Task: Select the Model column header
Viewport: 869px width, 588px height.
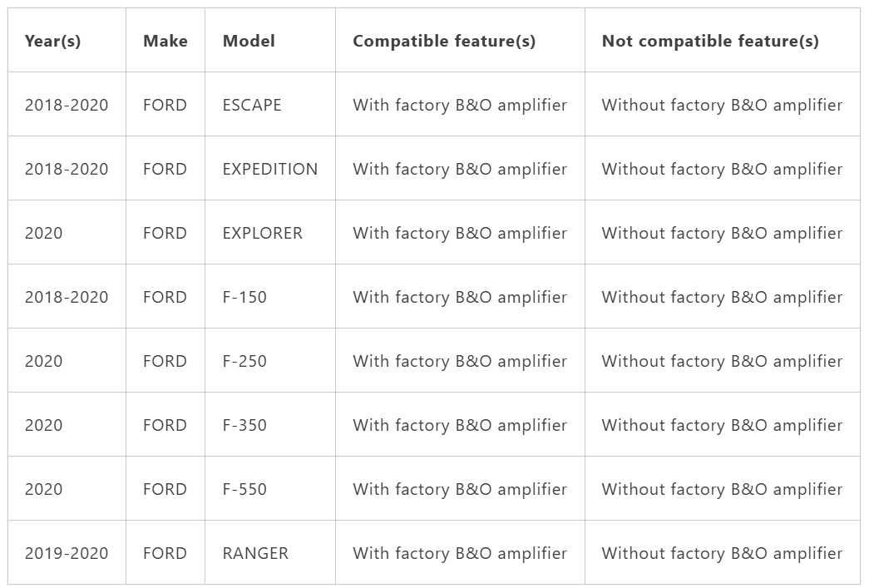Action: coord(249,41)
